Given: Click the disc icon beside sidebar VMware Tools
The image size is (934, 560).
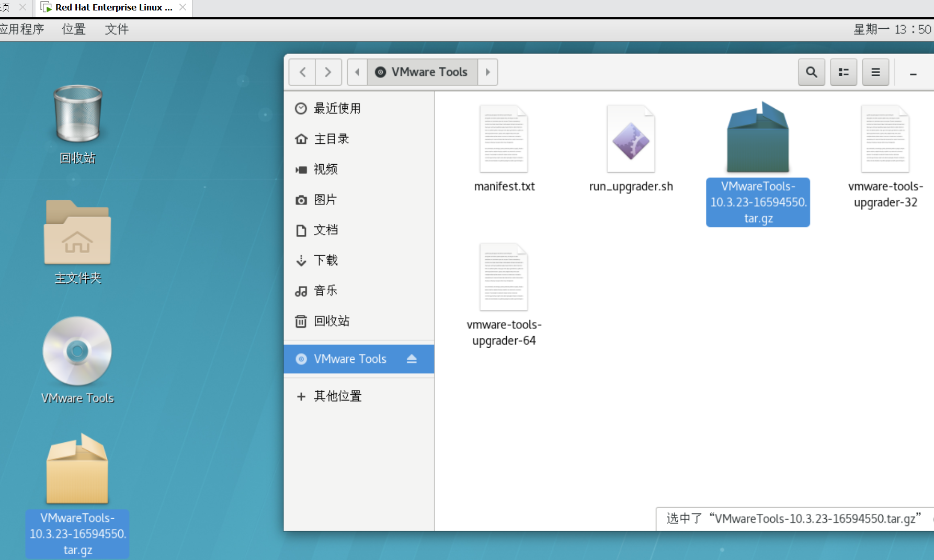Looking at the screenshot, I should pyautogui.click(x=301, y=359).
